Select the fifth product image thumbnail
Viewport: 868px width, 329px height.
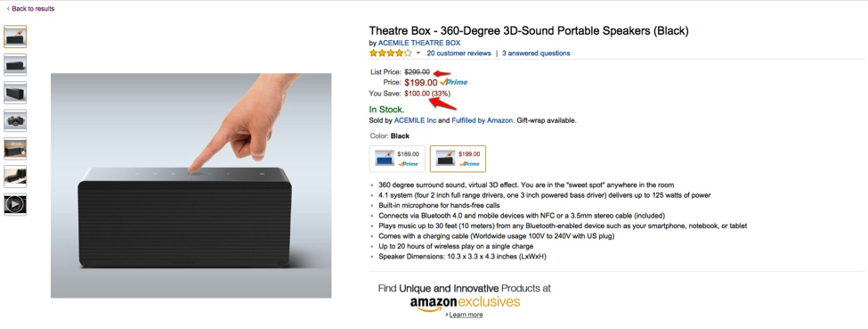[15, 149]
